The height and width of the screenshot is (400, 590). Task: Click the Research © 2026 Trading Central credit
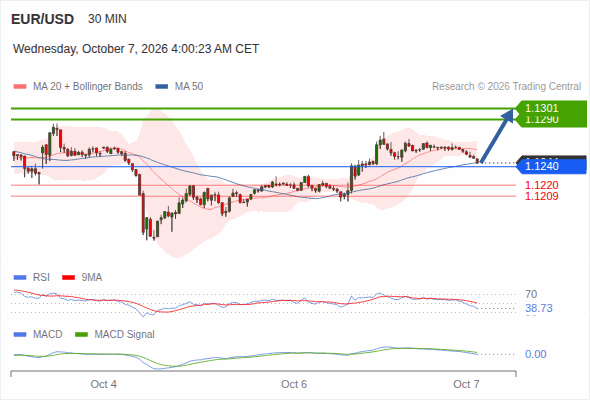(x=506, y=87)
